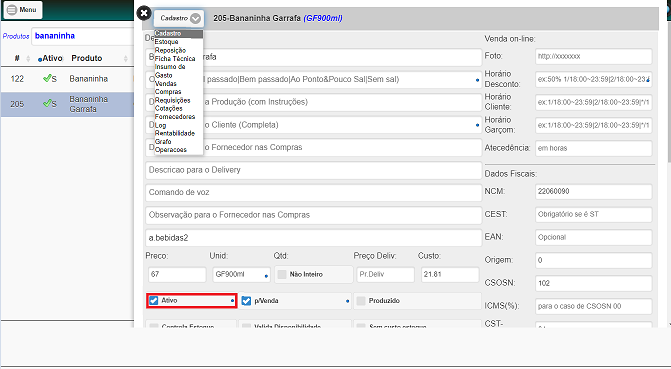Click the Custo field showing 21.81

click(x=450, y=274)
